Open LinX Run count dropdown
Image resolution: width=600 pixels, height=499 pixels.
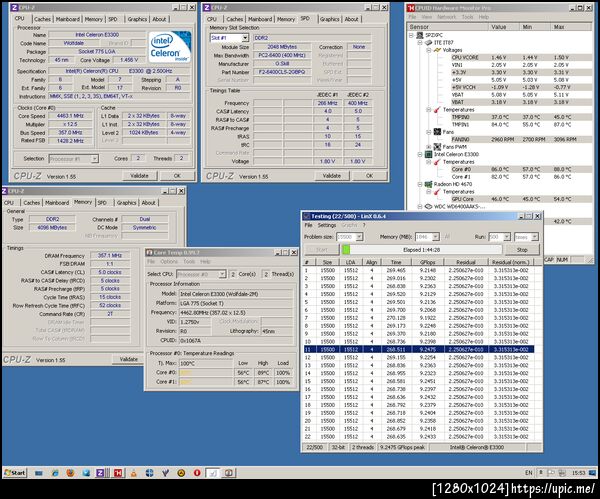[507, 237]
